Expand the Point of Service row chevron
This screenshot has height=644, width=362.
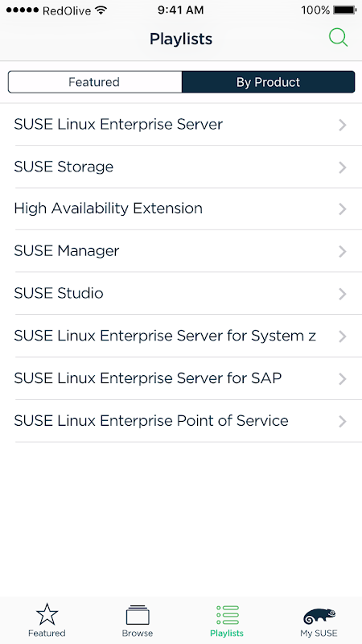(343, 421)
